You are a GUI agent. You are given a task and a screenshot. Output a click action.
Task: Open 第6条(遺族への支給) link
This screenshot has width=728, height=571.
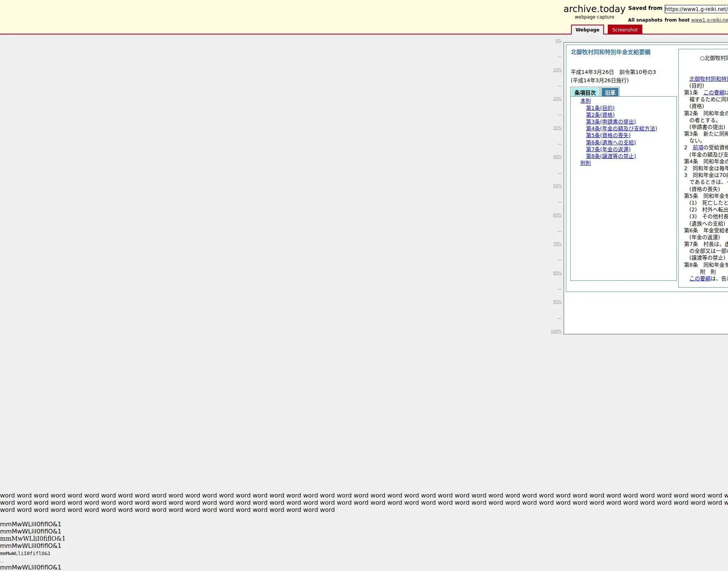tap(610, 142)
